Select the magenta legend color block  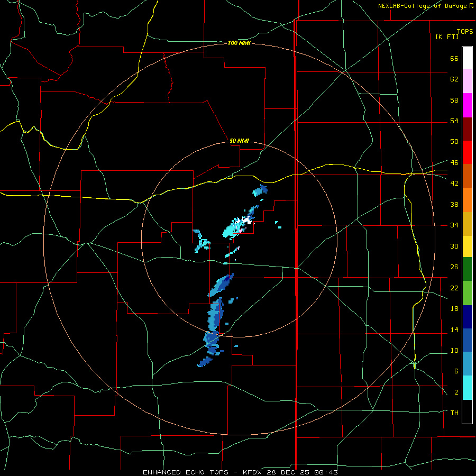(x=467, y=105)
